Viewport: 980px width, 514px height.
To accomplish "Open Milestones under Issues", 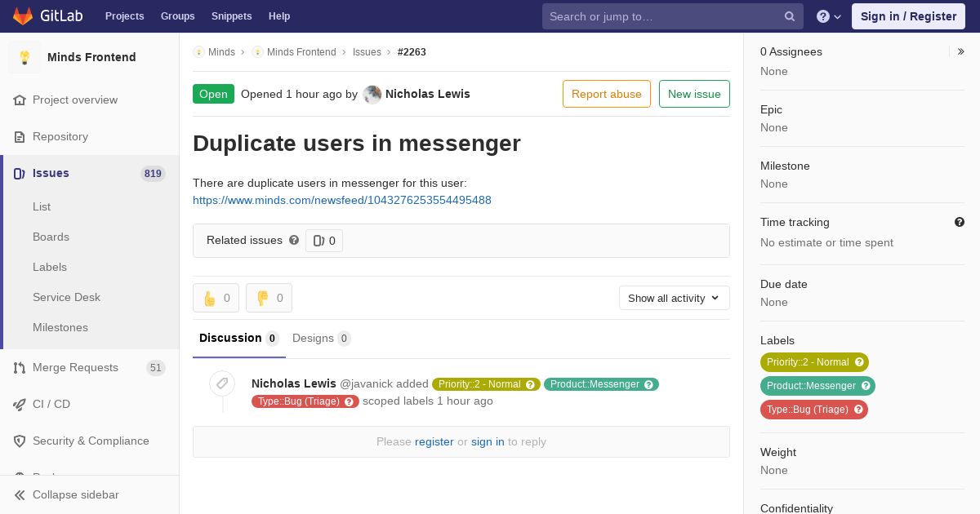I will click(60, 327).
